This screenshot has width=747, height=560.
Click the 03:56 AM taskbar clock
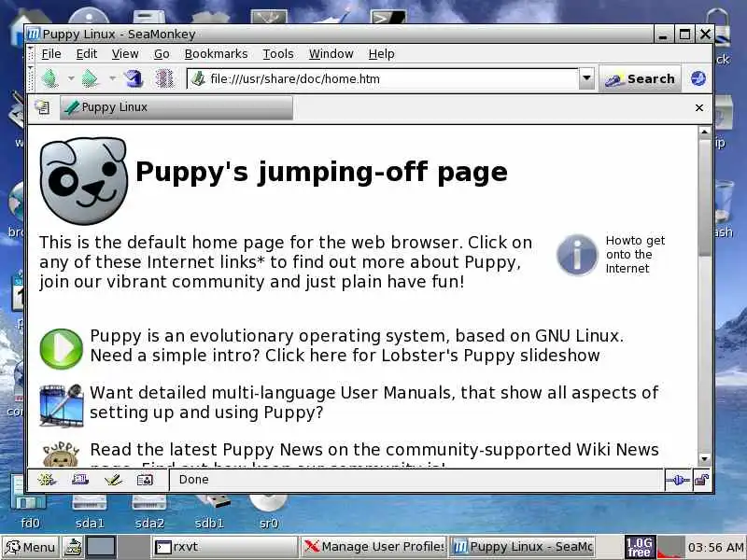pyautogui.click(x=715, y=548)
